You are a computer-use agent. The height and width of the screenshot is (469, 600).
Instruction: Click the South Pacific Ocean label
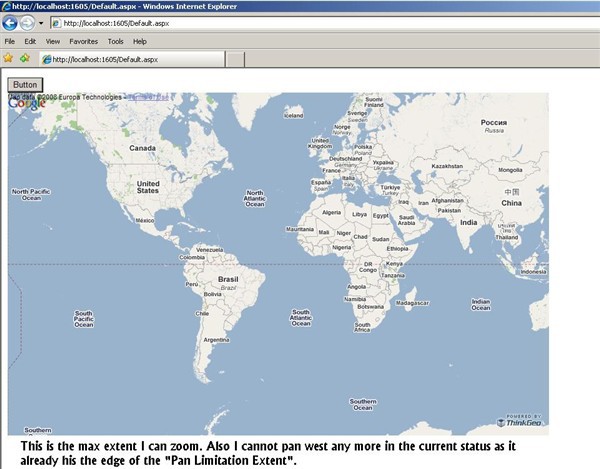pos(84,319)
